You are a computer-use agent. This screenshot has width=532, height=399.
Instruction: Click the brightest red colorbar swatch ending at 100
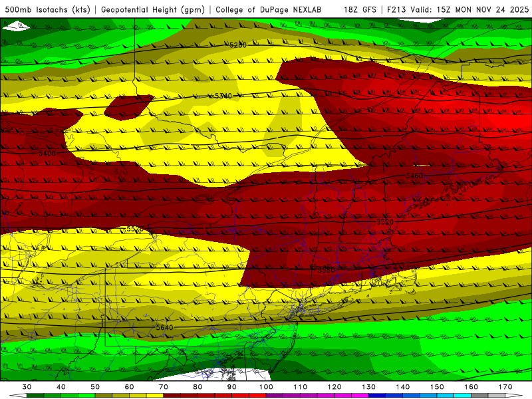coord(258,396)
